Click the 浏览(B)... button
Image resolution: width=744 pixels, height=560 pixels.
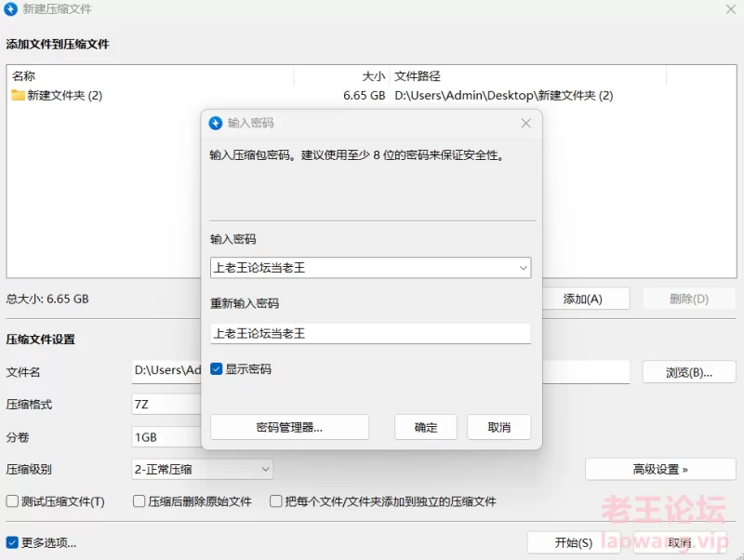tap(689, 372)
